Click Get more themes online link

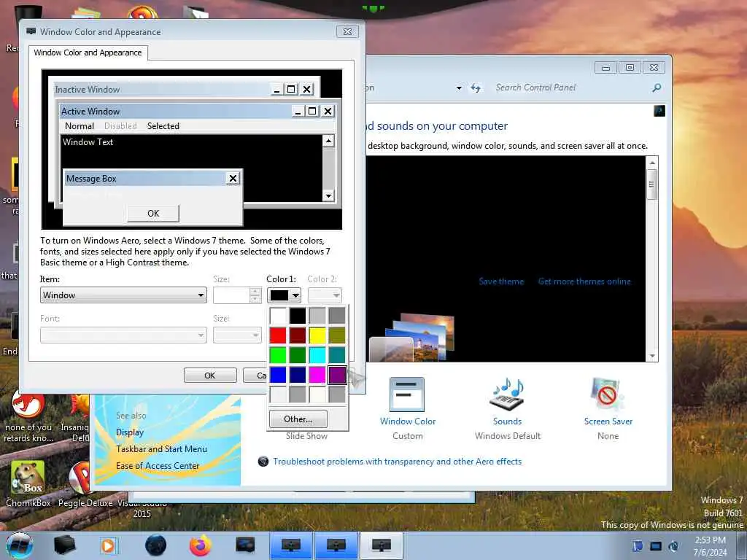584,281
